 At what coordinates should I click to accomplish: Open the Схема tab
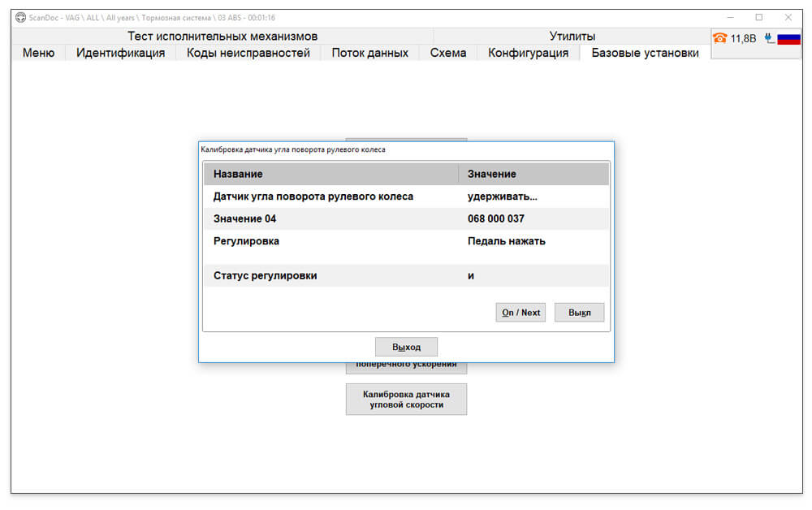click(448, 53)
